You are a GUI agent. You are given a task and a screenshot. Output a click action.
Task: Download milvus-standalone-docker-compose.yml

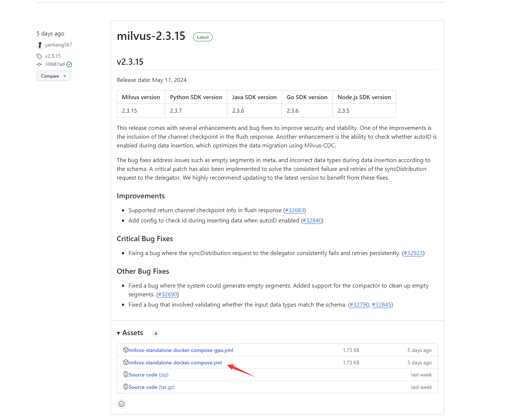[175, 363]
